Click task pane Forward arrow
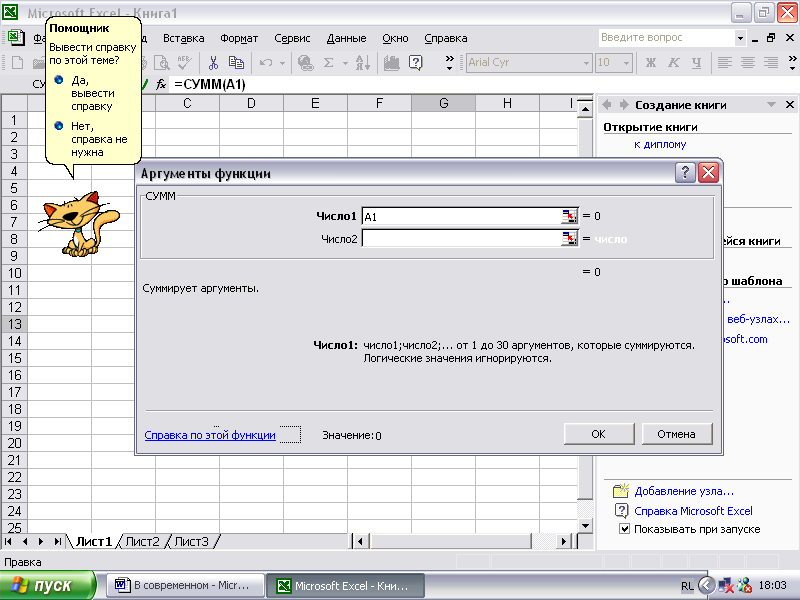This screenshot has width=800, height=600. (623, 105)
